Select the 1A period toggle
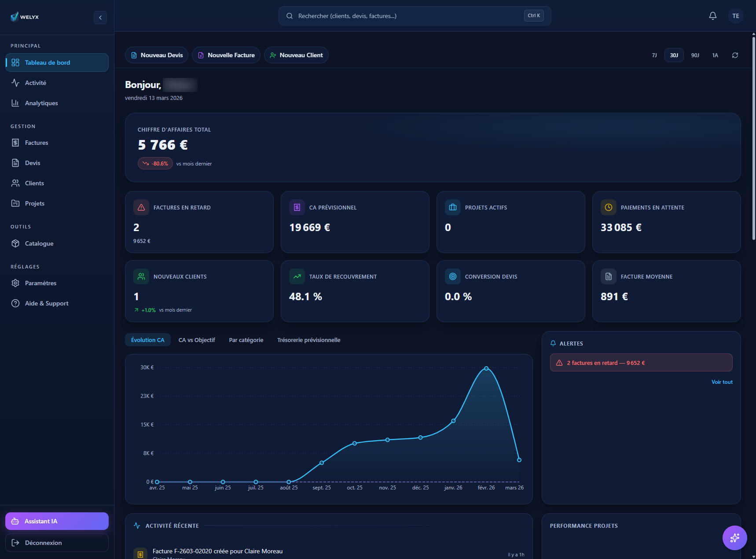The image size is (756, 559). click(x=715, y=55)
